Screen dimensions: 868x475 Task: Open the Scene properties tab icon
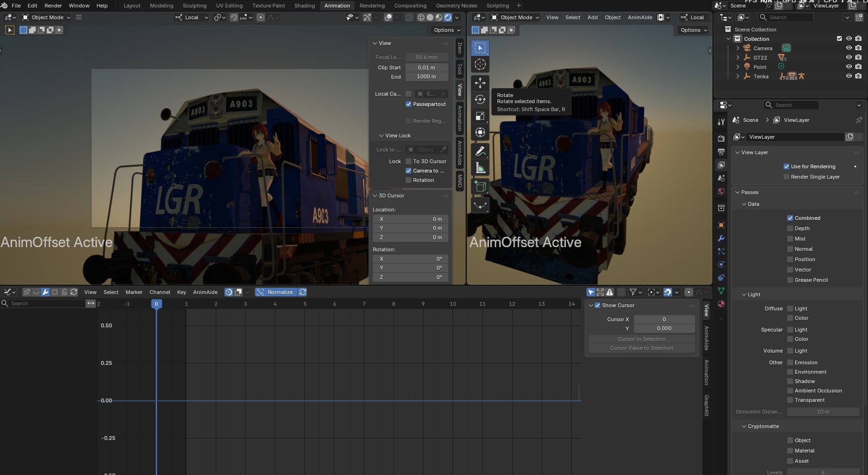click(721, 178)
